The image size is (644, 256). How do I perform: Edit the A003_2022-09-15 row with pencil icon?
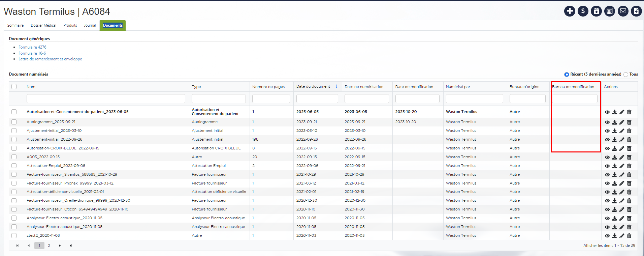coord(622,157)
